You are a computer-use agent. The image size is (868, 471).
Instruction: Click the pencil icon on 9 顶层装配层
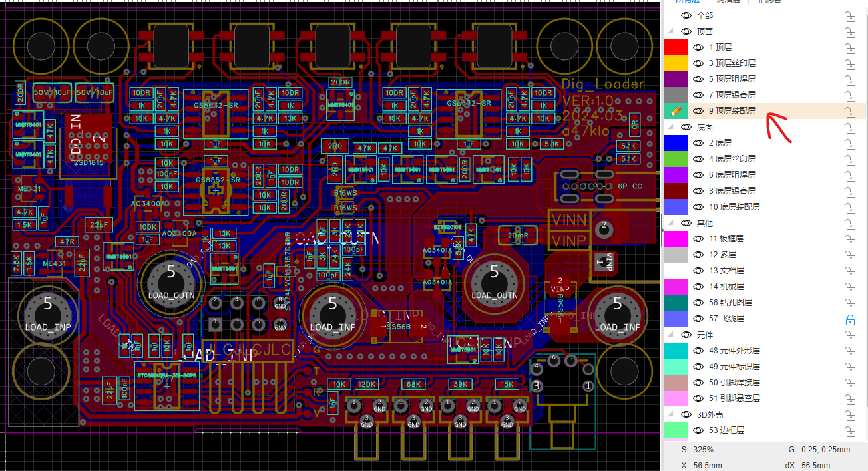click(x=676, y=111)
